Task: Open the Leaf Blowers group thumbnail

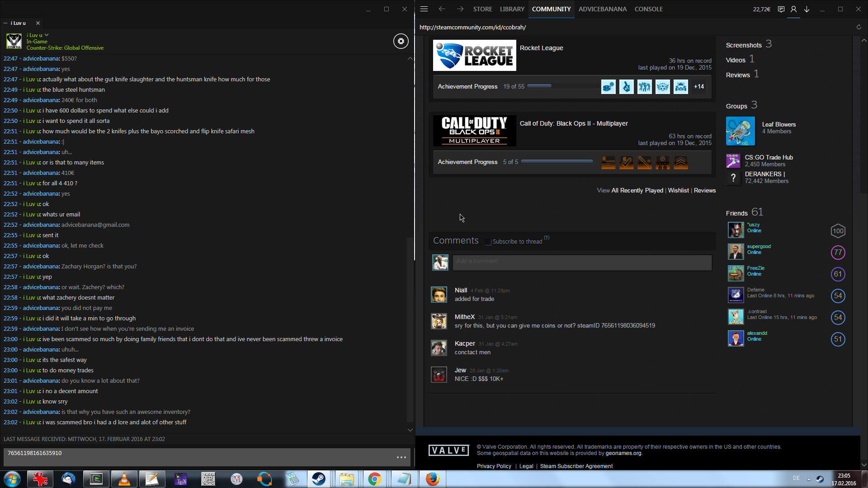Action: pyautogui.click(x=740, y=131)
